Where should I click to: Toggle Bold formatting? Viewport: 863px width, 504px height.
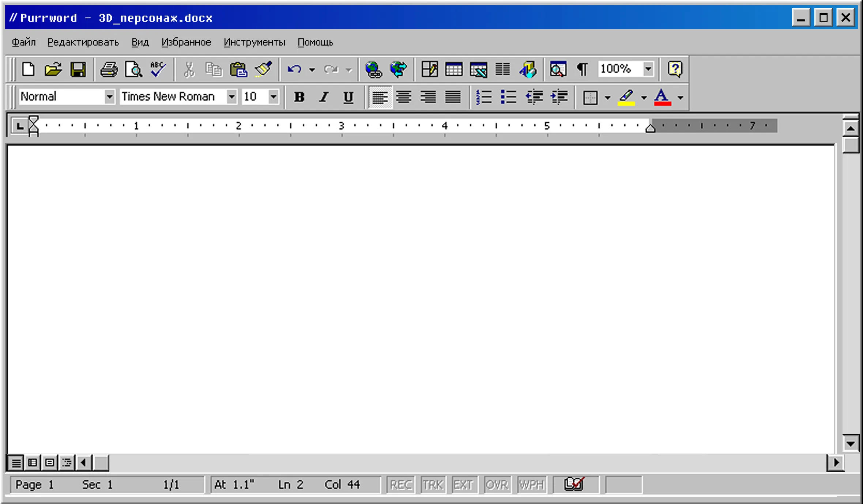299,97
